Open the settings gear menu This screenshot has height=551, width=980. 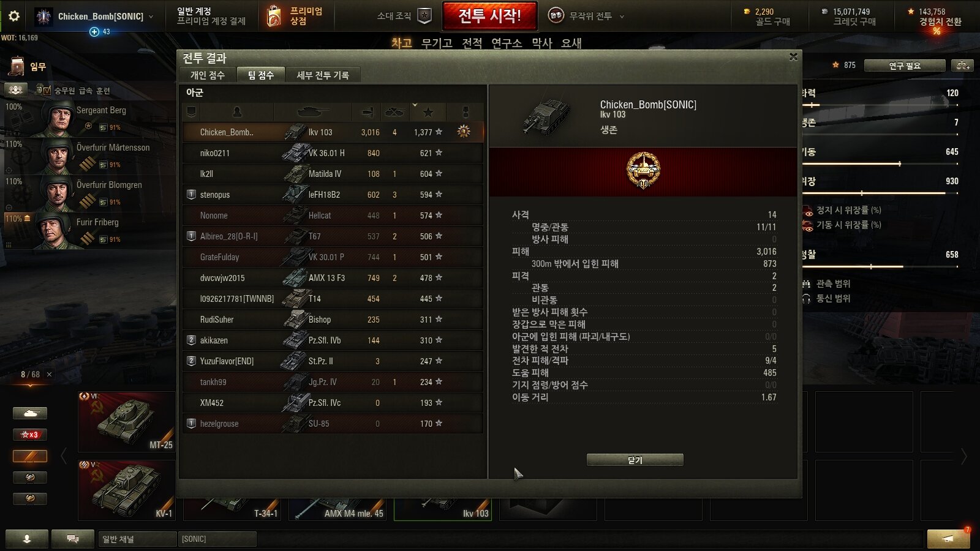tap(13, 16)
